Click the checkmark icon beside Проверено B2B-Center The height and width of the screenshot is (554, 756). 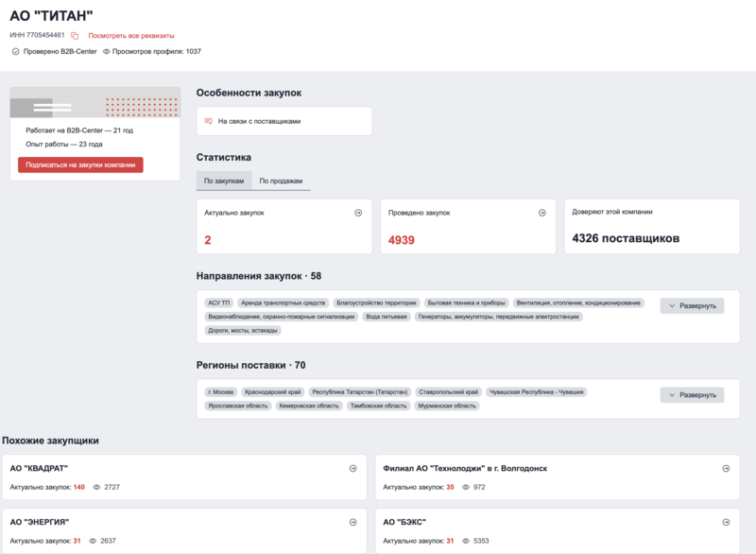click(x=13, y=50)
